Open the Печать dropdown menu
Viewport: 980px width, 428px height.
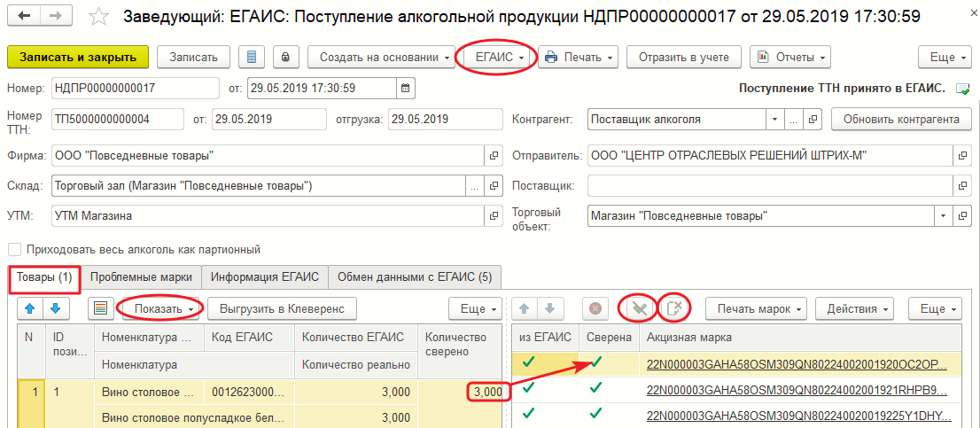tap(578, 58)
